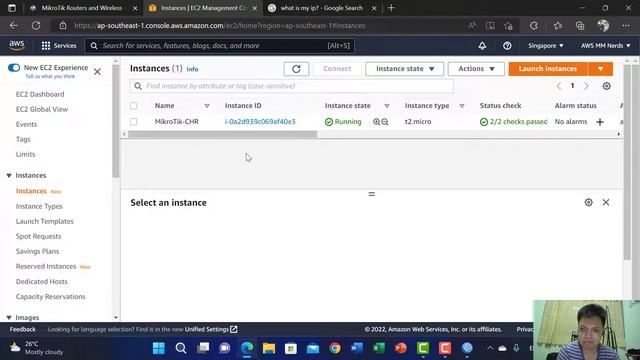Click browser back arrow
640x360 pixels.
point(13,26)
